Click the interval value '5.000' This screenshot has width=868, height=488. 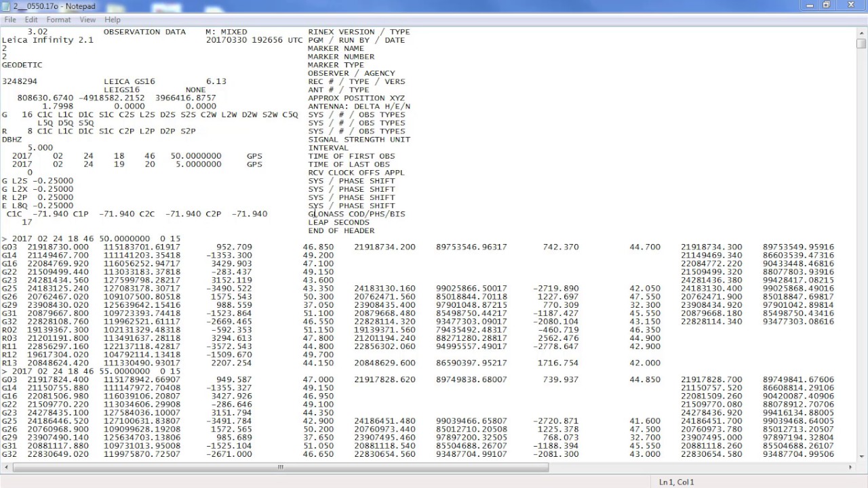(40, 148)
